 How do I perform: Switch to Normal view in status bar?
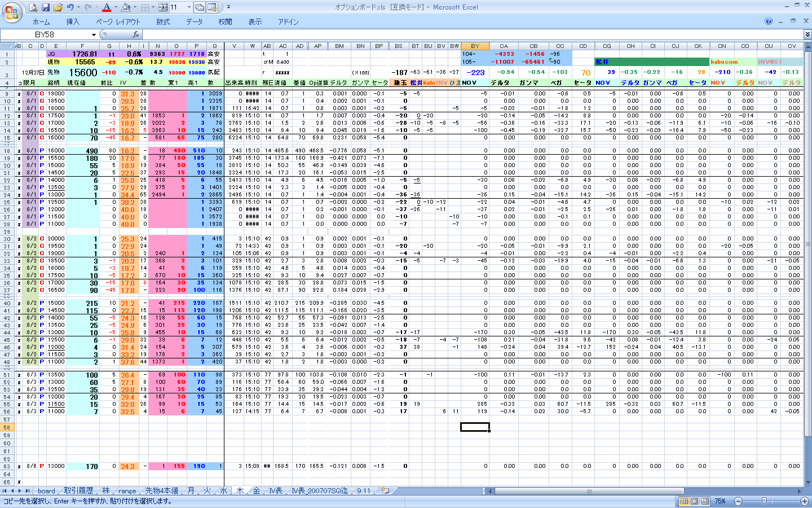click(684, 501)
